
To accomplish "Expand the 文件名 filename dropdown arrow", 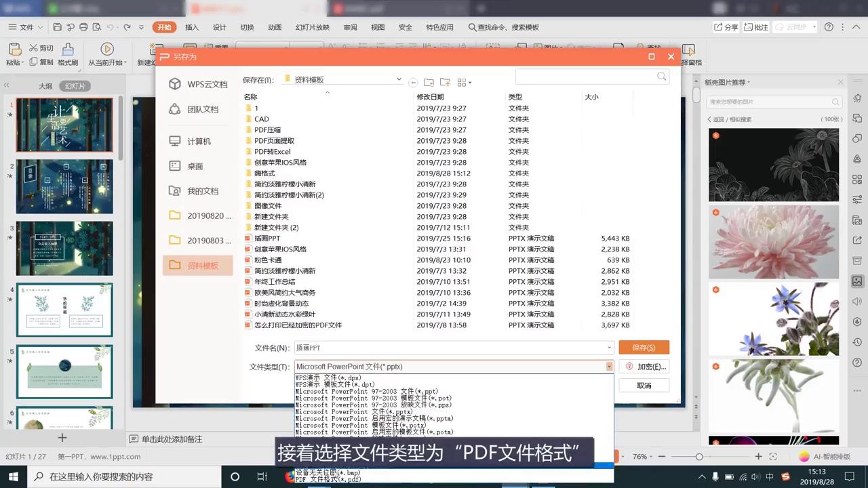I will pos(609,348).
